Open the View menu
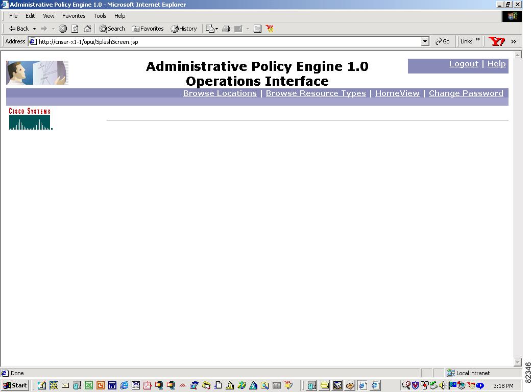 click(49, 16)
